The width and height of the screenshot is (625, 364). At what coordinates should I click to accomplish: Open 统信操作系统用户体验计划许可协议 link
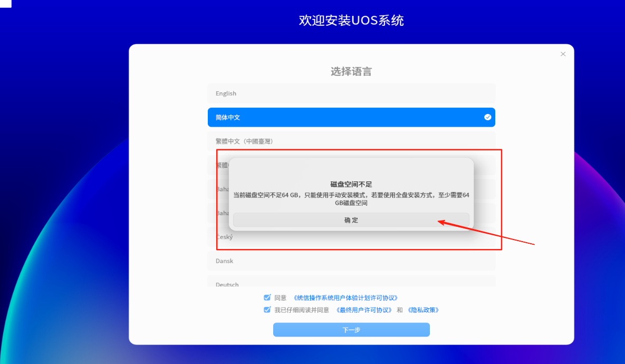tap(345, 298)
